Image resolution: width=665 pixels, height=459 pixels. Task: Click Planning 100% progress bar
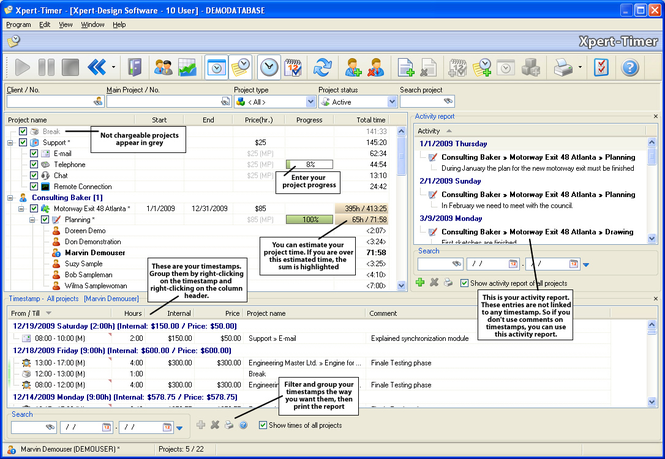(x=310, y=219)
